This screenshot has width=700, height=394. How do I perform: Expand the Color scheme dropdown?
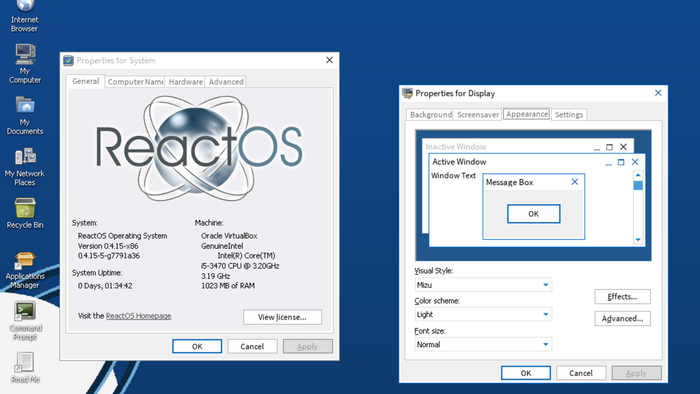pyautogui.click(x=546, y=314)
